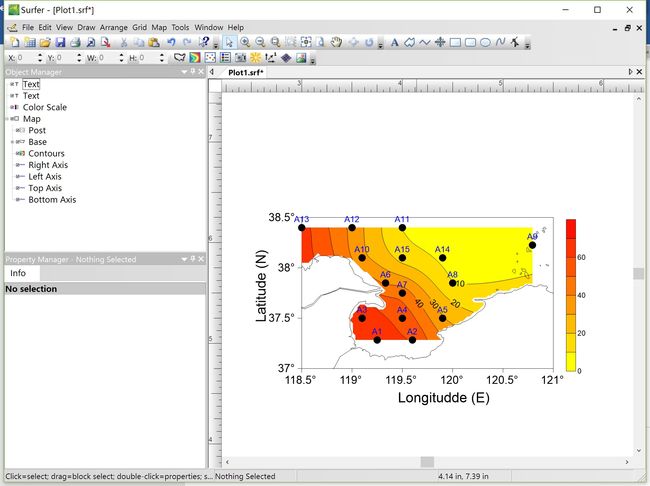The width and height of the screenshot is (650, 486).
Task: Create a new 3D surface map
Action: pos(301,58)
